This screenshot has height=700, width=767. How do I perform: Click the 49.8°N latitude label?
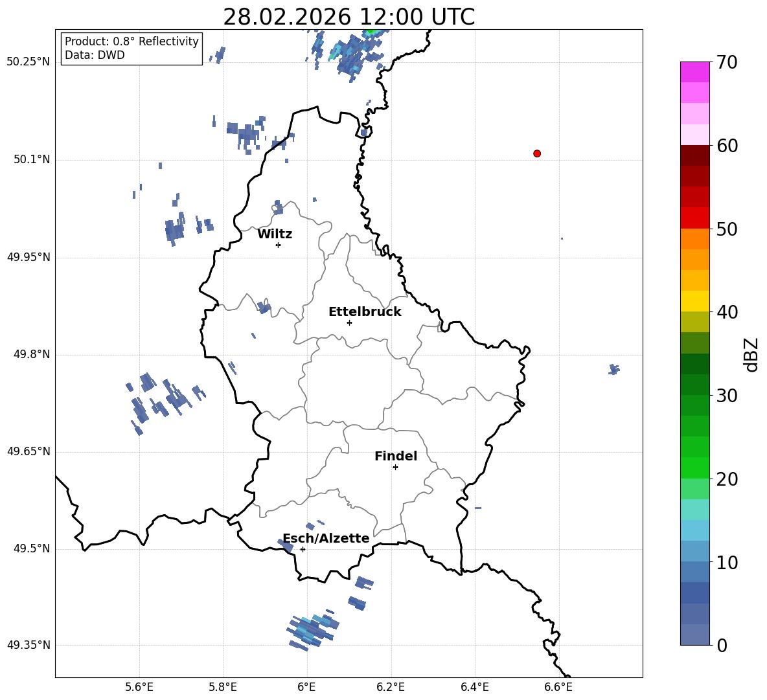pos(32,354)
